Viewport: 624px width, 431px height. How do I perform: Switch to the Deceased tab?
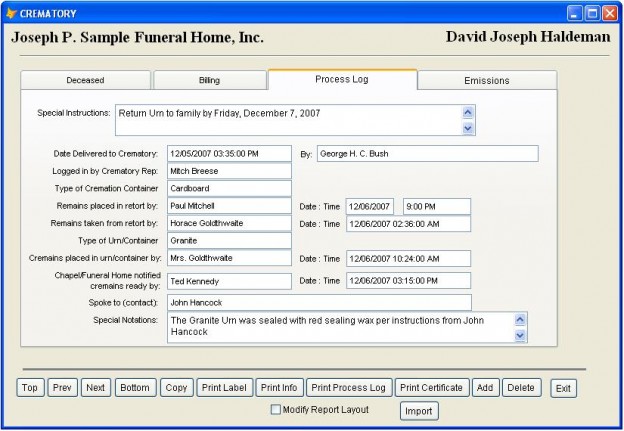pyautogui.click(x=85, y=80)
